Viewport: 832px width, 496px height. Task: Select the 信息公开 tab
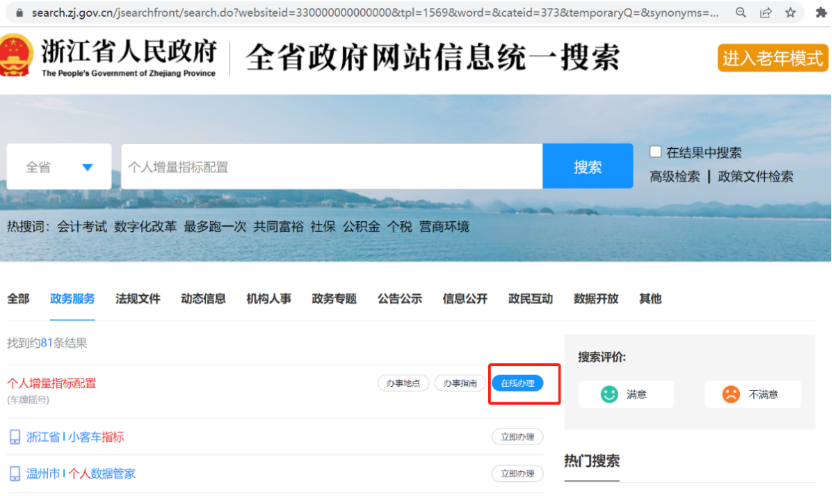tap(465, 298)
